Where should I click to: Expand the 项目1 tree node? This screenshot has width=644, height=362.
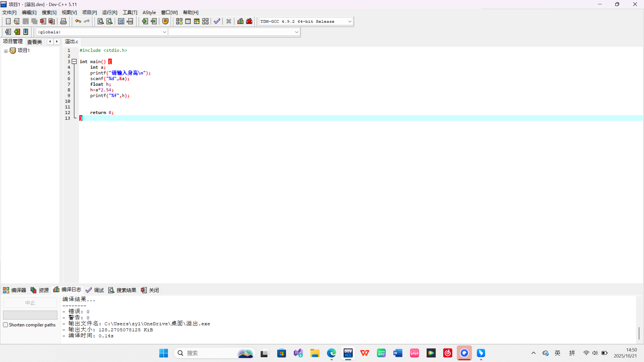click(6, 51)
